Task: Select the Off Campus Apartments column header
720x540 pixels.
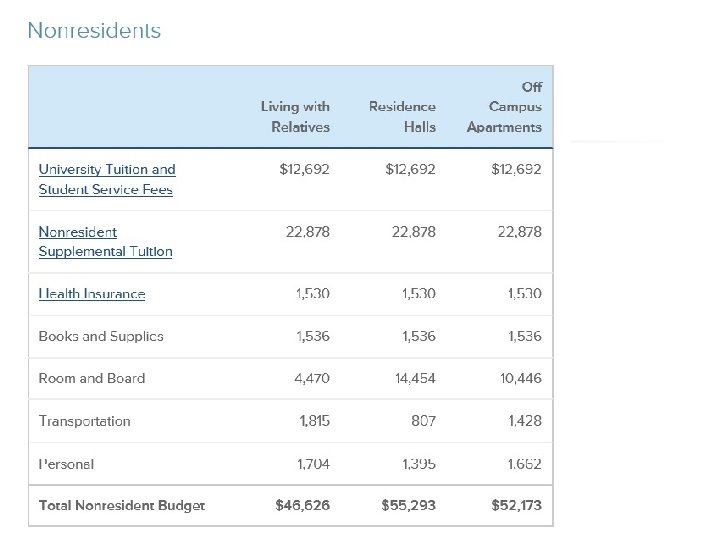Action: pyautogui.click(x=505, y=107)
